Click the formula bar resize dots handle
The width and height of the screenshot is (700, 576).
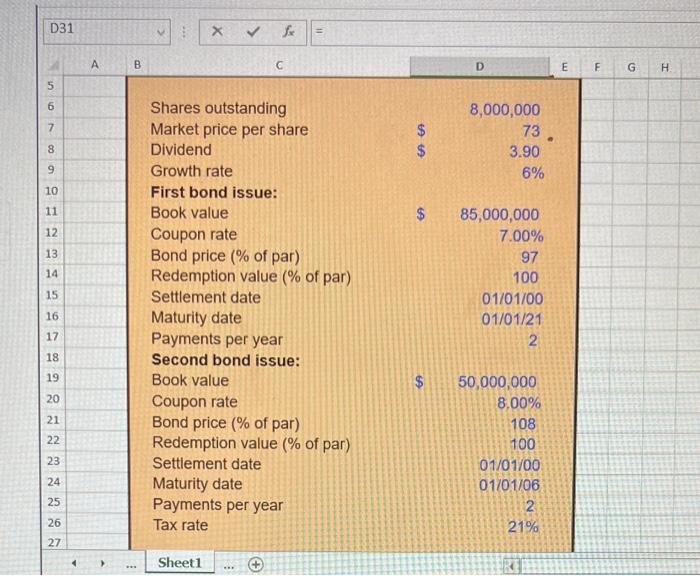(183, 32)
